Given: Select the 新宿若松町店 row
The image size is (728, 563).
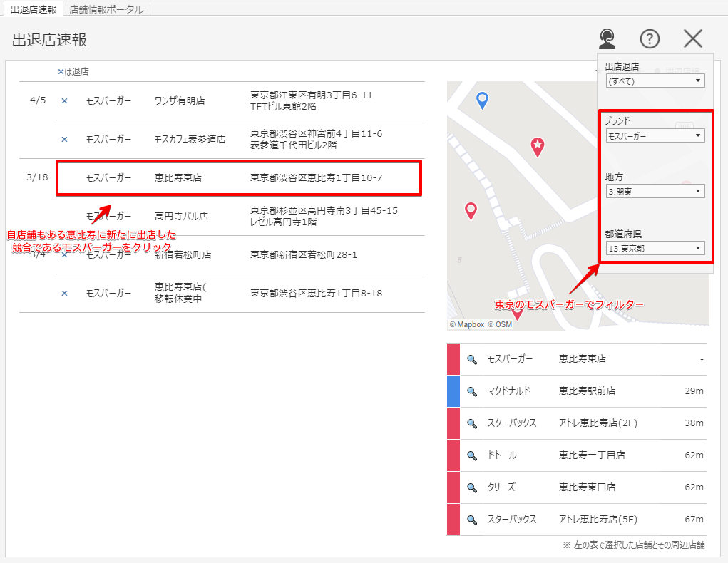Looking at the screenshot, I should point(240,255).
